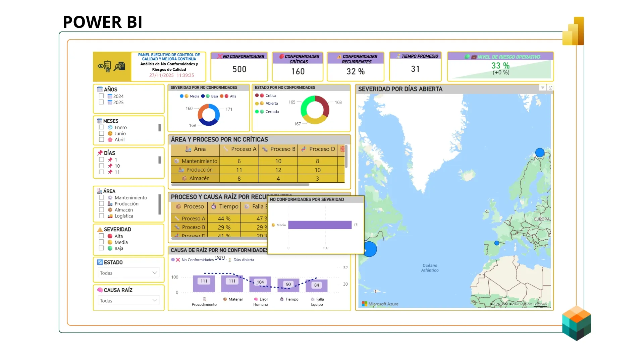Check the 2024 year checkbox
The width and height of the screenshot is (644, 362).
click(101, 96)
